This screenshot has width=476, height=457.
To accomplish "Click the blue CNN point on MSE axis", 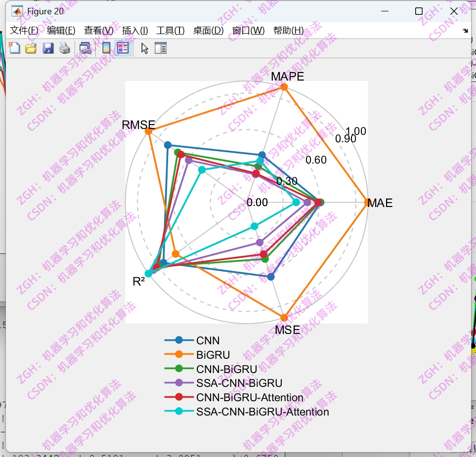I will pos(271,277).
